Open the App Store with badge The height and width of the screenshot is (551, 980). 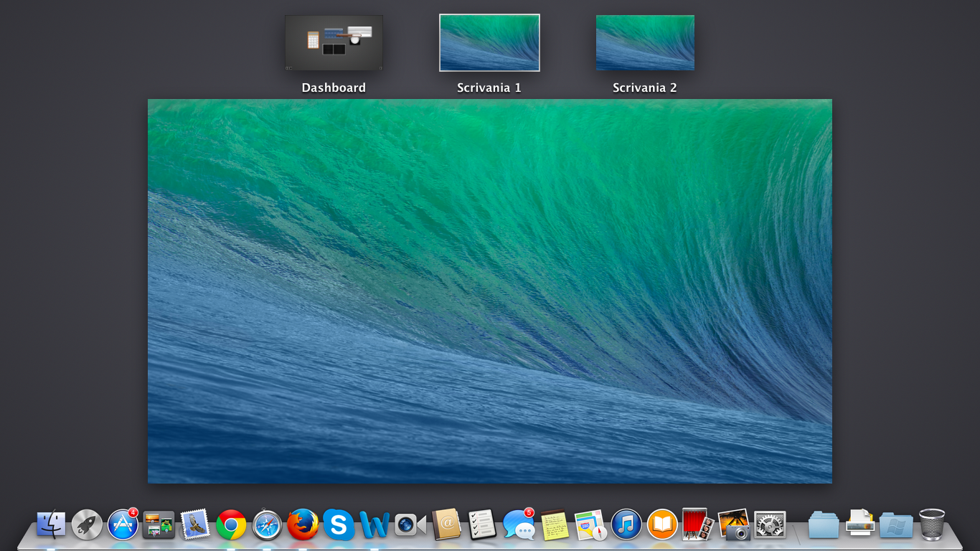(123, 524)
